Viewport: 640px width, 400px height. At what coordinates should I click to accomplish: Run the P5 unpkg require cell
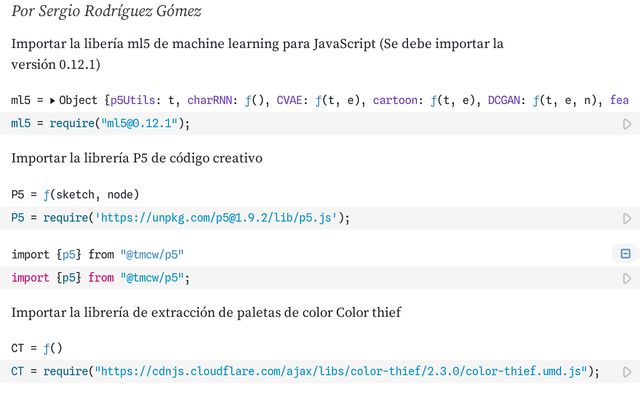pos(627,218)
